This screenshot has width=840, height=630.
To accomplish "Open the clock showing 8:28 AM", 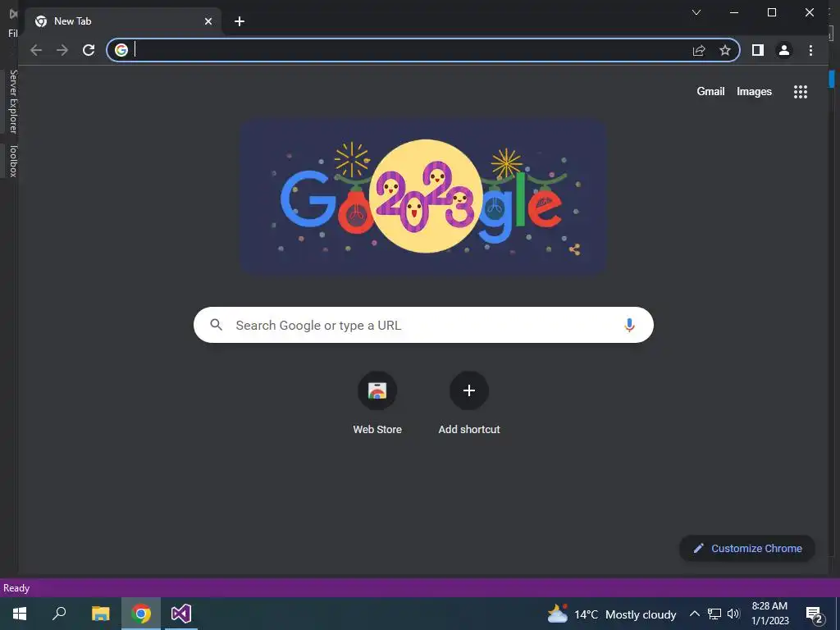I will pyautogui.click(x=769, y=614).
